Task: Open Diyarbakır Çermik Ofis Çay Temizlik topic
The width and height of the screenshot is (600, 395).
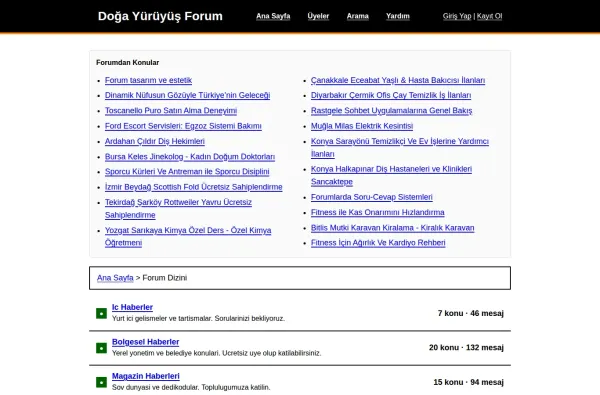Action: [x=391, y=95]
